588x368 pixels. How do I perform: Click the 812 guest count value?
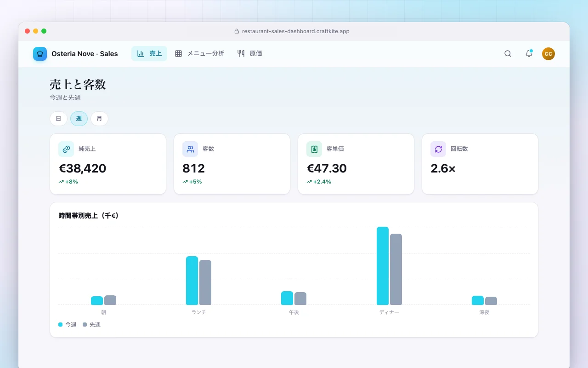(193, 168)
